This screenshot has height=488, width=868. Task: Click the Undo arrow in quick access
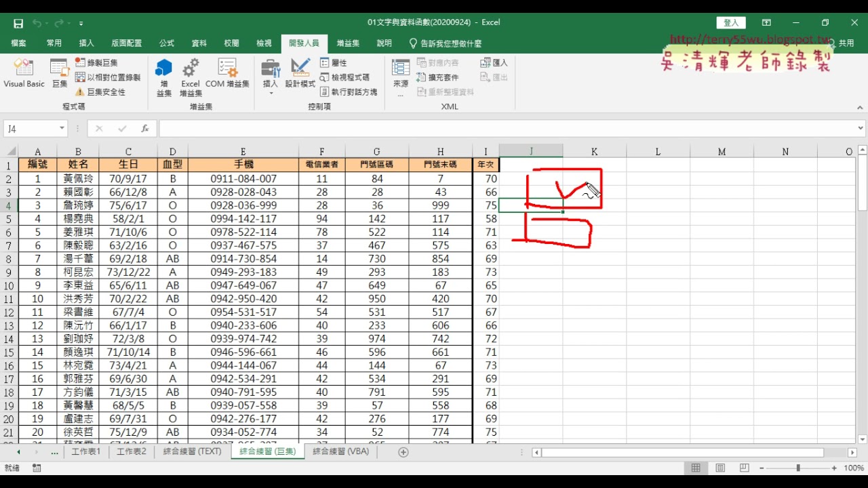tap(37, 23)
